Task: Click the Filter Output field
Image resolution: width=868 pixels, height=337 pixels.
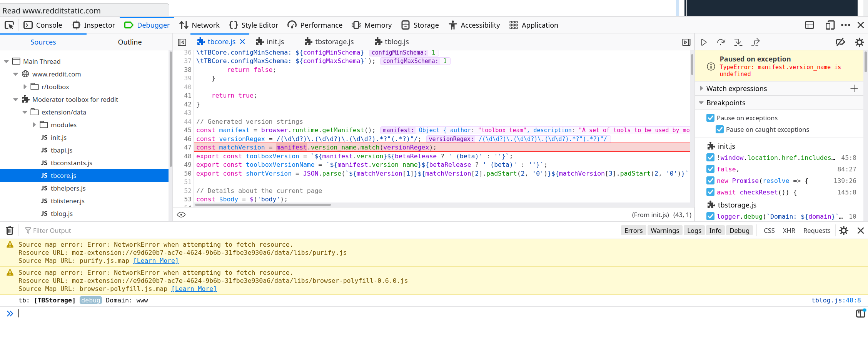Action: pyautogui.click(x=319, y=231)
